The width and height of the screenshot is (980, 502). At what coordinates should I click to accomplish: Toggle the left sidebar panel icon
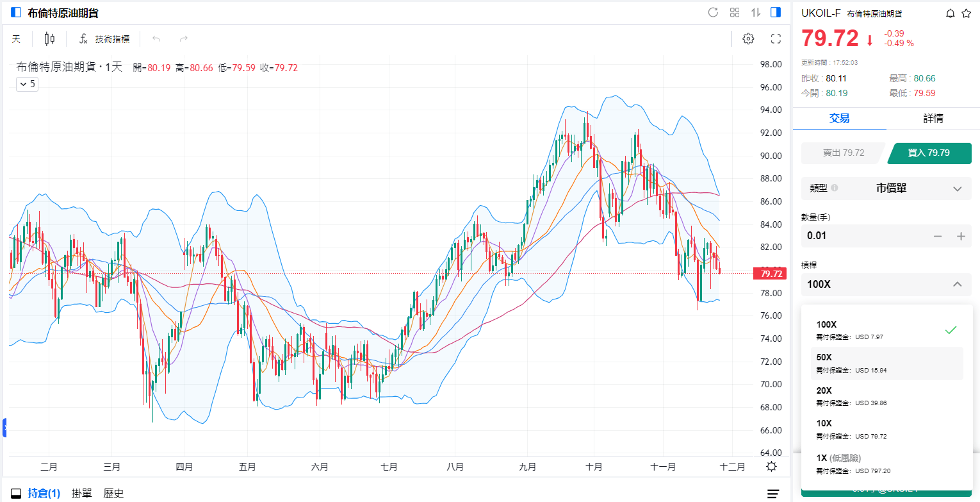tap(16, 12)
